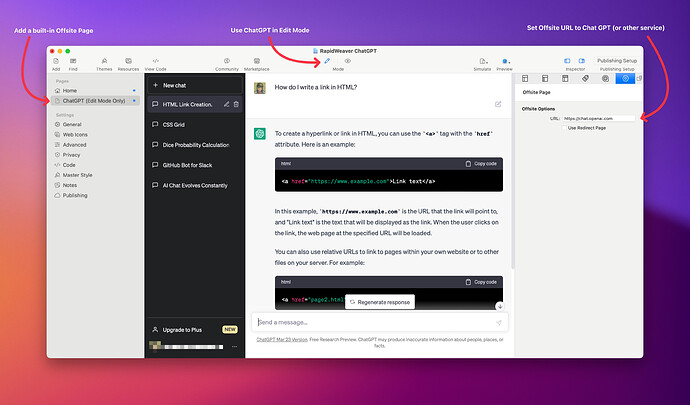Delete HTML Link Creation chat via trash icon
The width and height of the screenshot is (690, 405).
236,104
